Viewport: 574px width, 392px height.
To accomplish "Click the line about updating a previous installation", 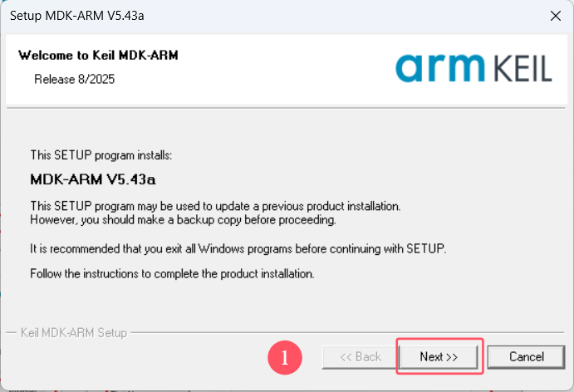I will point(215,206).
